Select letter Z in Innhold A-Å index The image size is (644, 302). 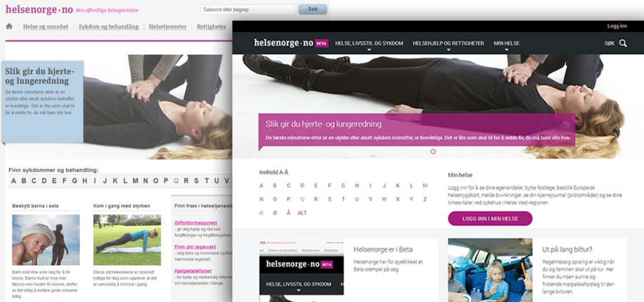425,199
